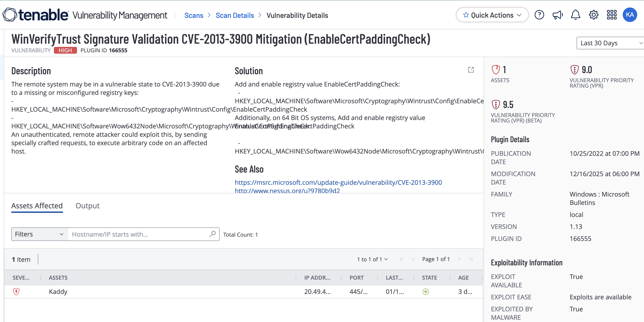
Task: Go to the next page
Action: click(x=459, y=259)
